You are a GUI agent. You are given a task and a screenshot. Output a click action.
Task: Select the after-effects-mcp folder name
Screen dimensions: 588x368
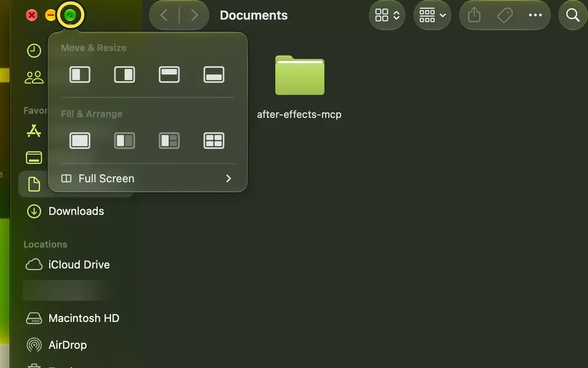click(x=300, y=114)
